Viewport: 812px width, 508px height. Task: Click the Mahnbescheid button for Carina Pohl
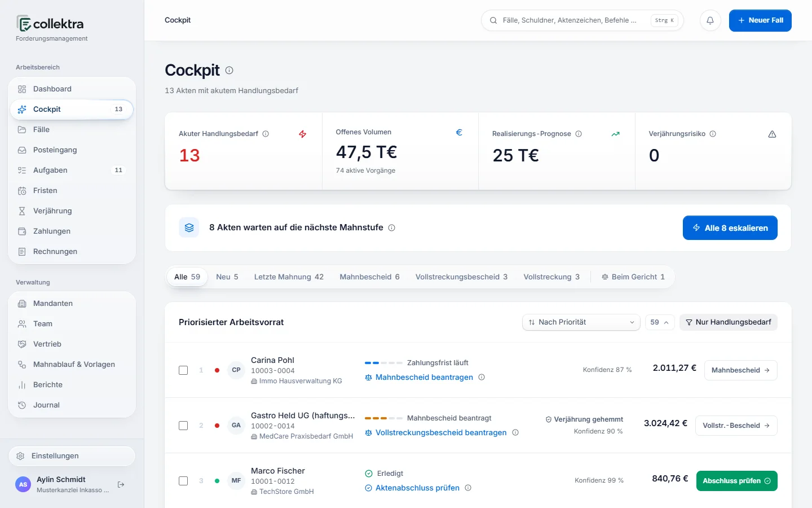coord(741,370)
